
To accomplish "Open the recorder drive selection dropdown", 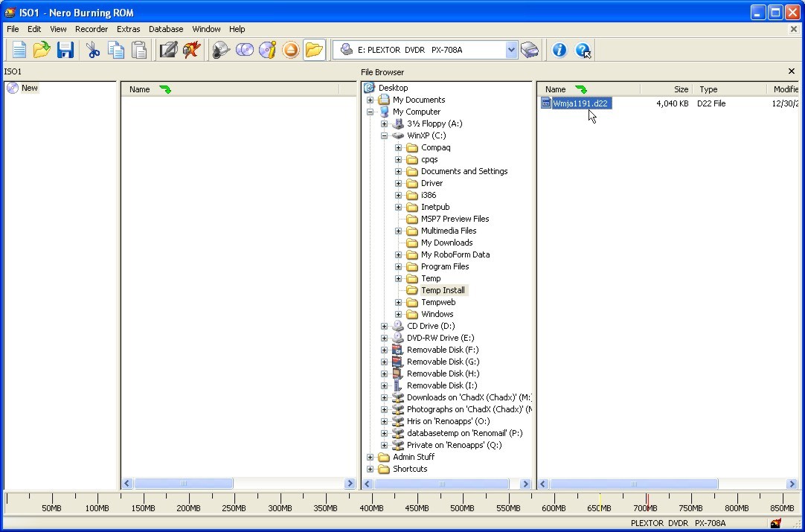I will click(x=511, y=50).
